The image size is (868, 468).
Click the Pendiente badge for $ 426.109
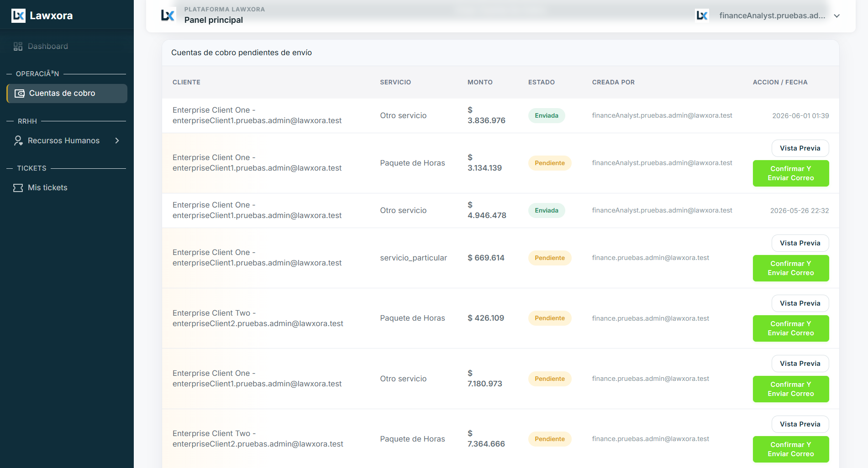click(550, 318)
